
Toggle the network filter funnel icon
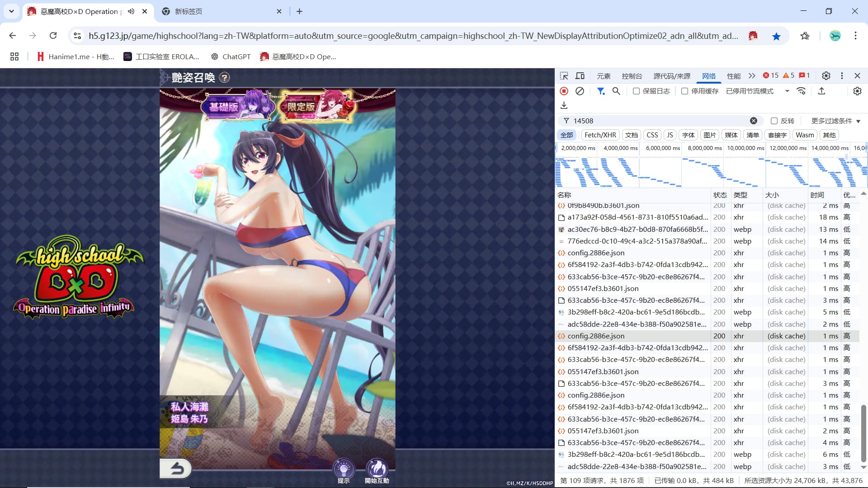click(601, 91)
